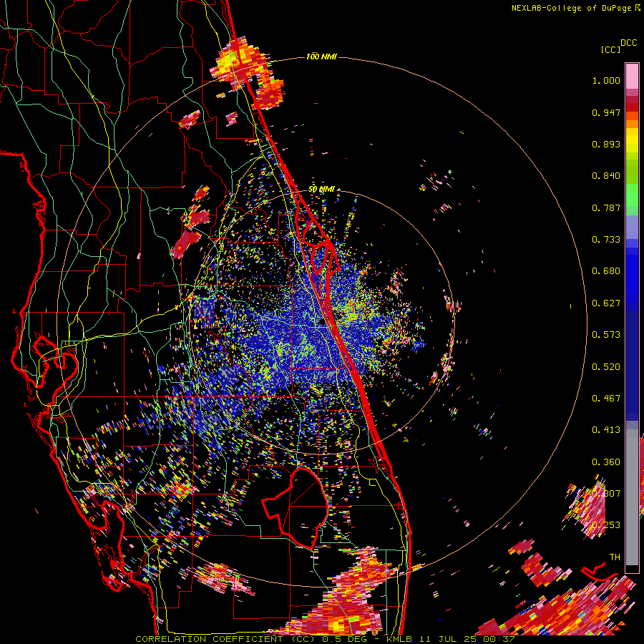Select the 1.000 scale value
Image resolution: width=644 pixels, height=644 pixels.
tap(606, 80)
